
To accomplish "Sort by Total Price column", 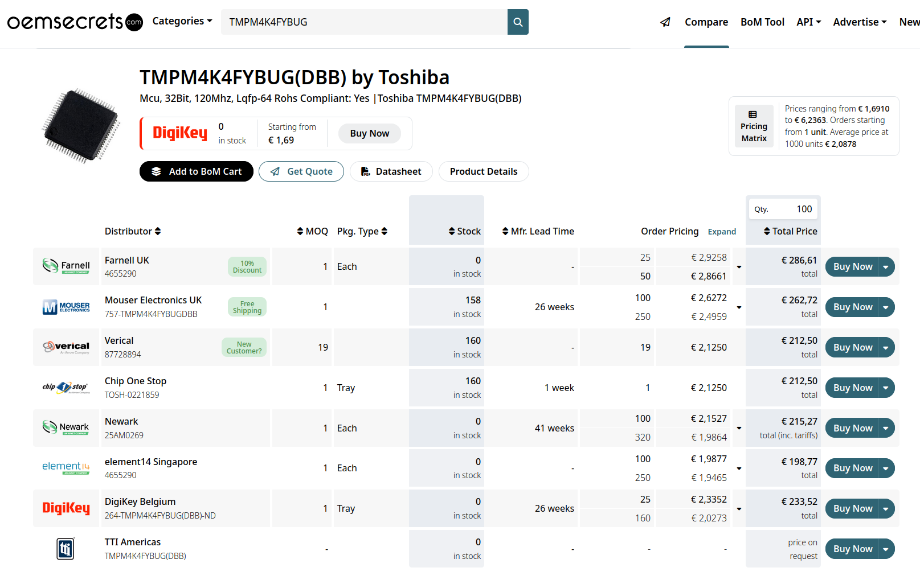I will [x=790, y=231].
